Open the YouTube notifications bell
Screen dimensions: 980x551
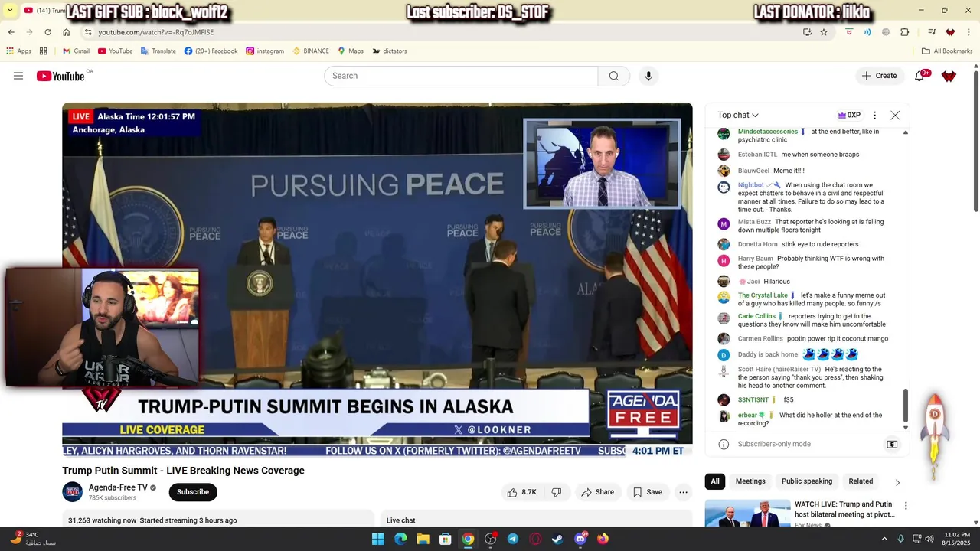[920, 76]
